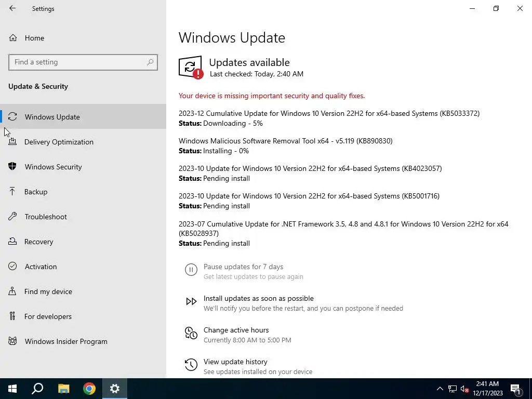Click the pause circle icon
The height and width of the screenshot is (399, 532).
[191, 270]
